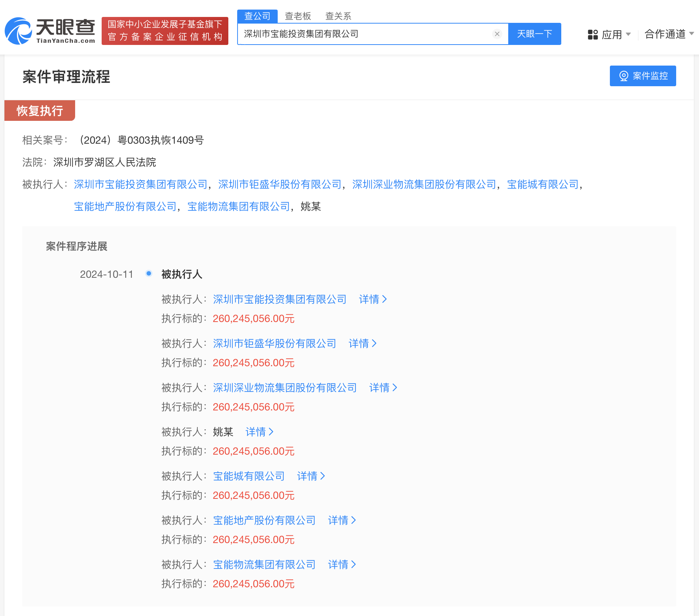699x616 pixels.
Task: Click the red official credit agency banner
Action: point(165,31)
